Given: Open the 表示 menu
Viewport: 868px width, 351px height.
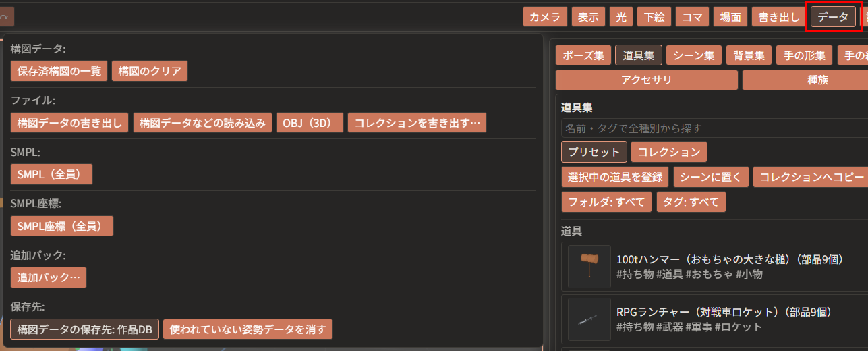Looking at the screenshot, I should (x=588, y=17).
